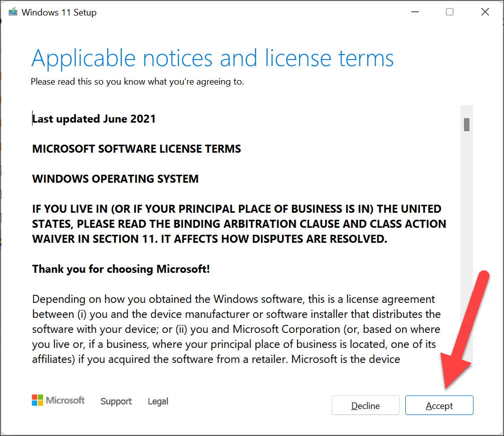Click the binding arbitration clause paragraph

tap(239, 224)
